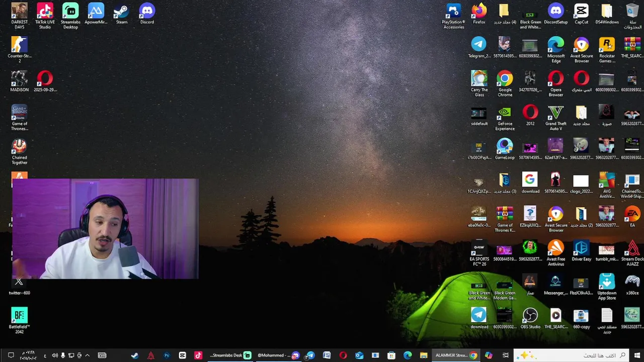Select the Opera Browser desktop shortcut
Image resolution: width=644 pixels, height=362 pixels.
555,83
